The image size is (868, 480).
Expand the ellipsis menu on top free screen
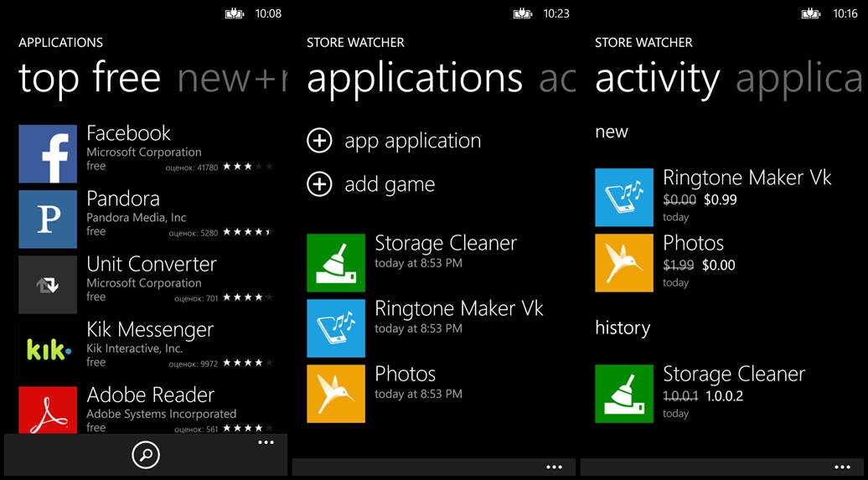266,442
